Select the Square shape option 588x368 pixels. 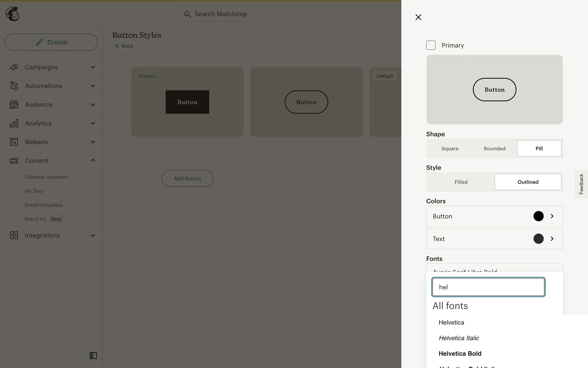click(x=450, y=148)
